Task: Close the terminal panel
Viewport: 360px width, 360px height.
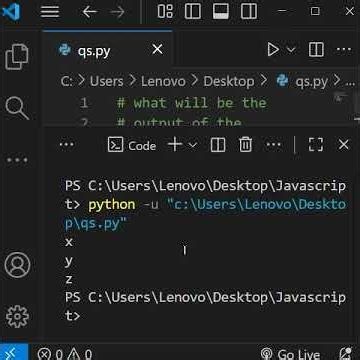Action: tap(343, 145)
